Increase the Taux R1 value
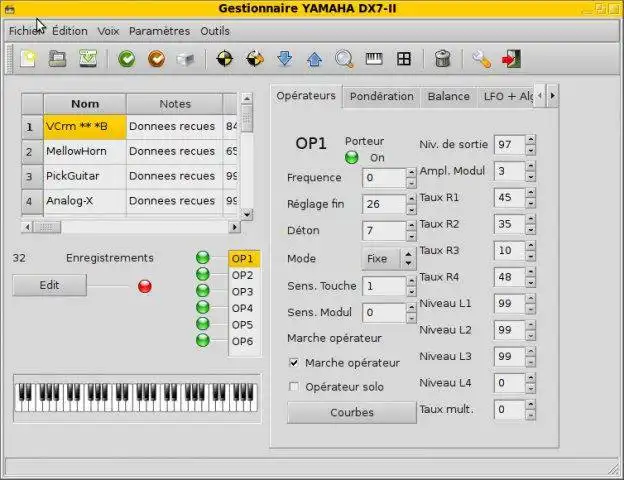This screenshot has width=624, height=480. coord(530,193)
